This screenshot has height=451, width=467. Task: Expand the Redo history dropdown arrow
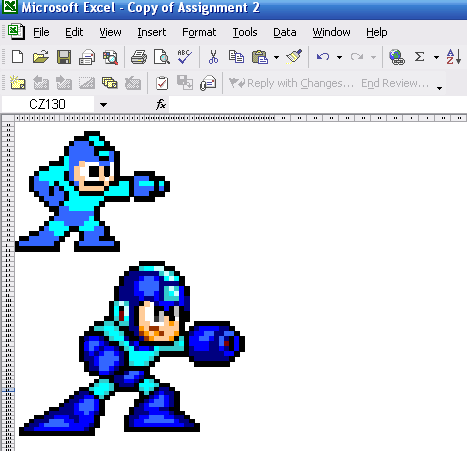pyautogui.click(x=373, y=57)
